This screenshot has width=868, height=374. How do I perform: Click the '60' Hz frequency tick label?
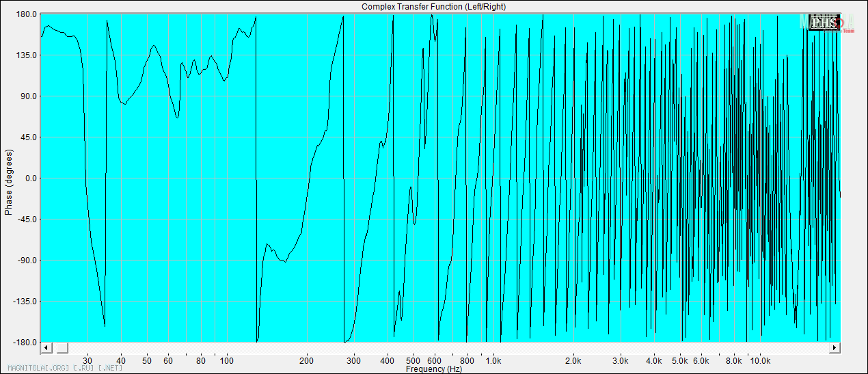tap(168, 360)
